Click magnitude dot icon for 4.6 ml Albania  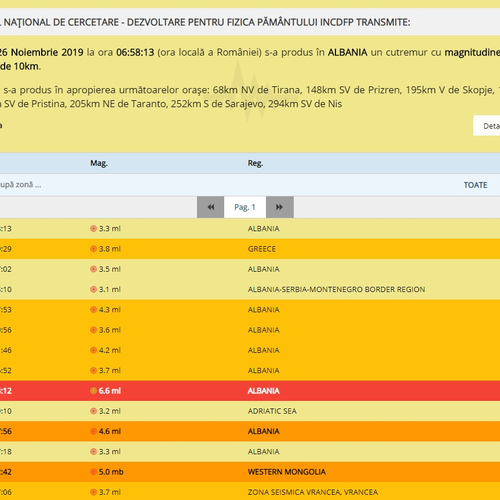point(94,431)
